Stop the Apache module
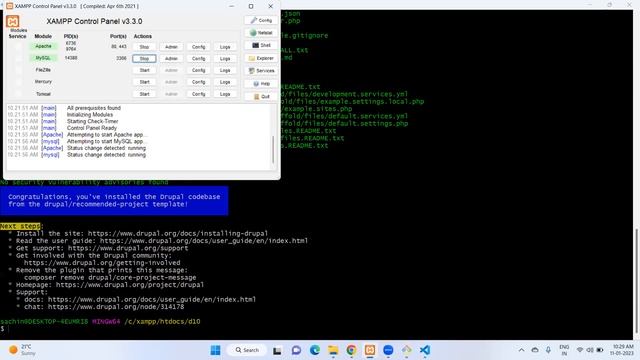 (x=144, y=47)
